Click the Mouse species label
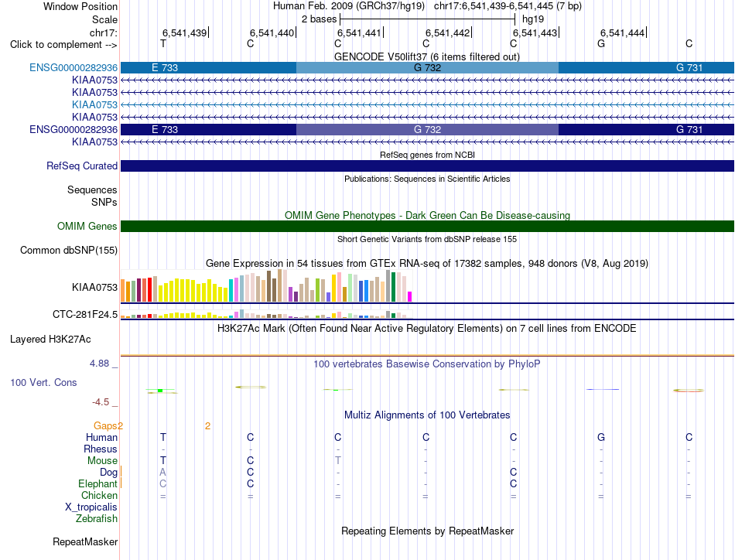This screenshot has height=560, width=735. coord(103,461)
